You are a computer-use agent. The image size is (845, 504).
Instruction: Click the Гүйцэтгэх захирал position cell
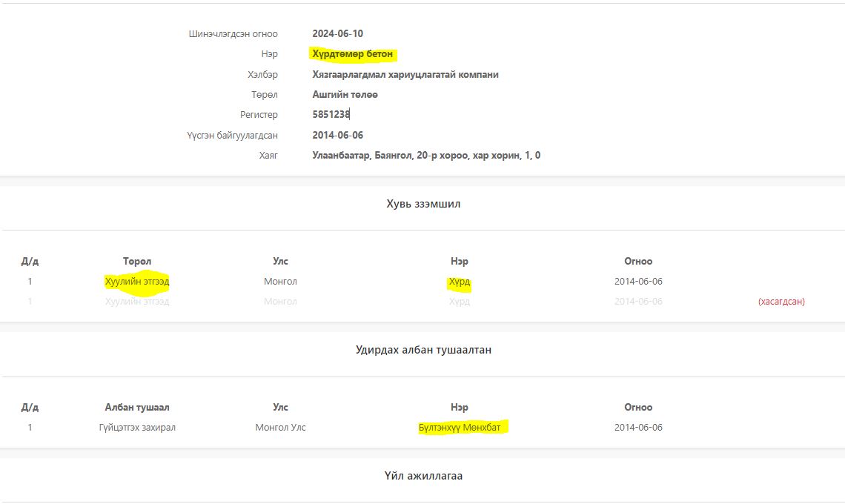point(137,428)
